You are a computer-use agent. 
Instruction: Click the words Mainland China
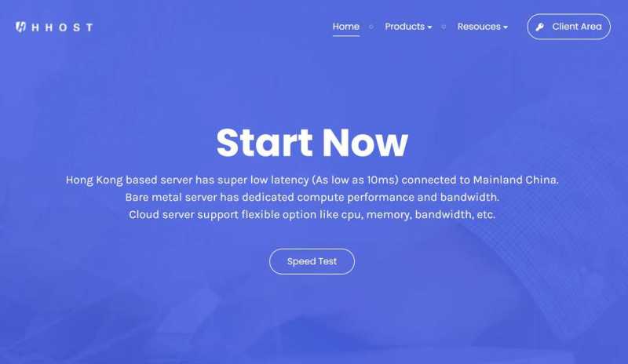pyautogui.click(x=516, y=180)
